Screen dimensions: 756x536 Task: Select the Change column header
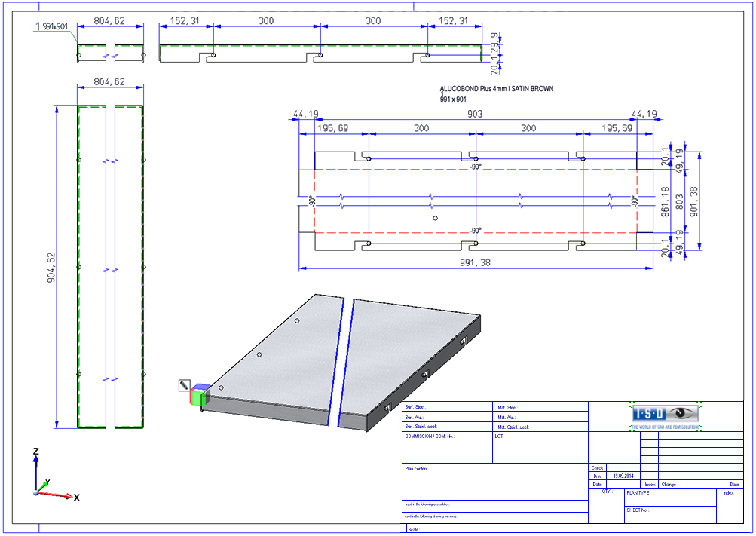(x=669, y=485)
